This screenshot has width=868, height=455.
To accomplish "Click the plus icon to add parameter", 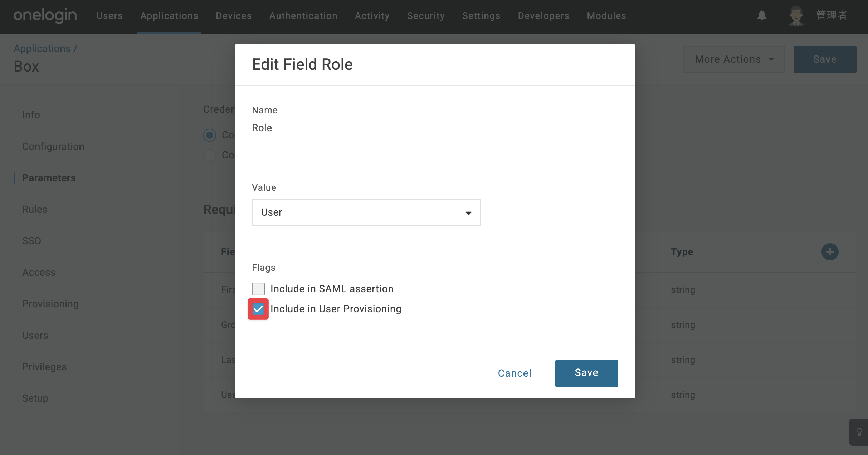I will pyautogui.click(x=830, y=252).
